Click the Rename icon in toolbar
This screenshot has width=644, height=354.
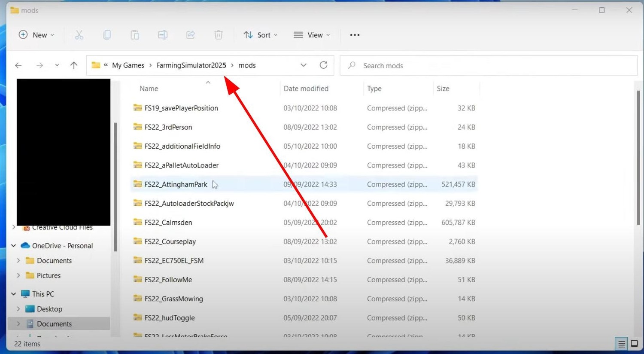(163, 35)
